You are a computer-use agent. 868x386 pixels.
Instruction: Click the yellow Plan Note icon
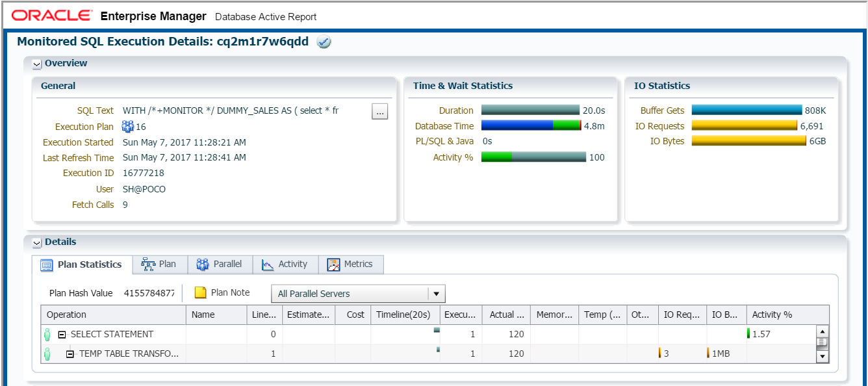201,293
